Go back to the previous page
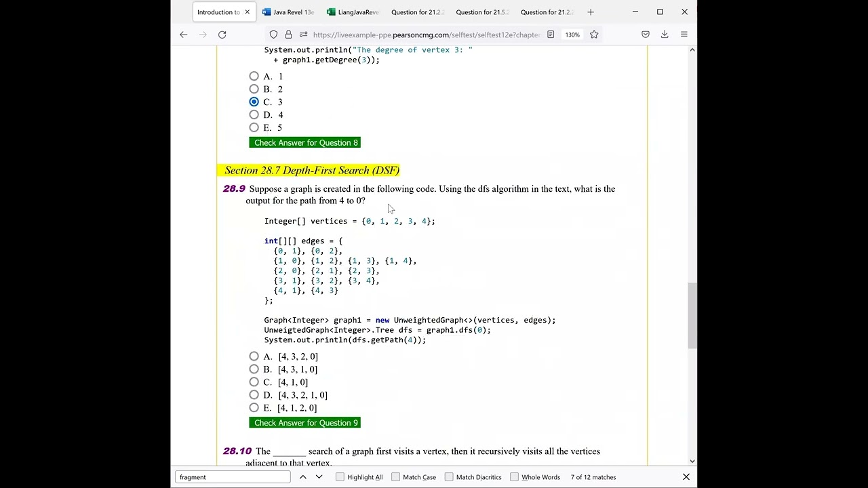The image size is (868, 488). 183,35
